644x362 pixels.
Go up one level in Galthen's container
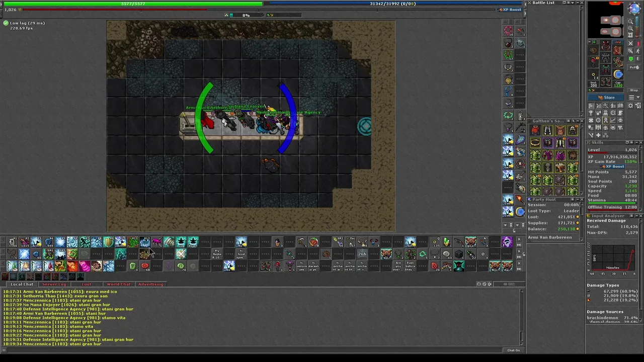click(574, 121)
